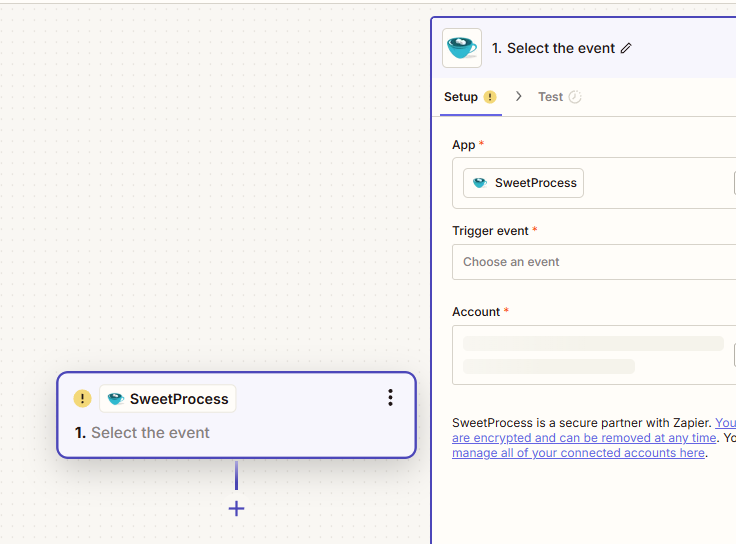Click the plus icon below the node

point(236,509)
